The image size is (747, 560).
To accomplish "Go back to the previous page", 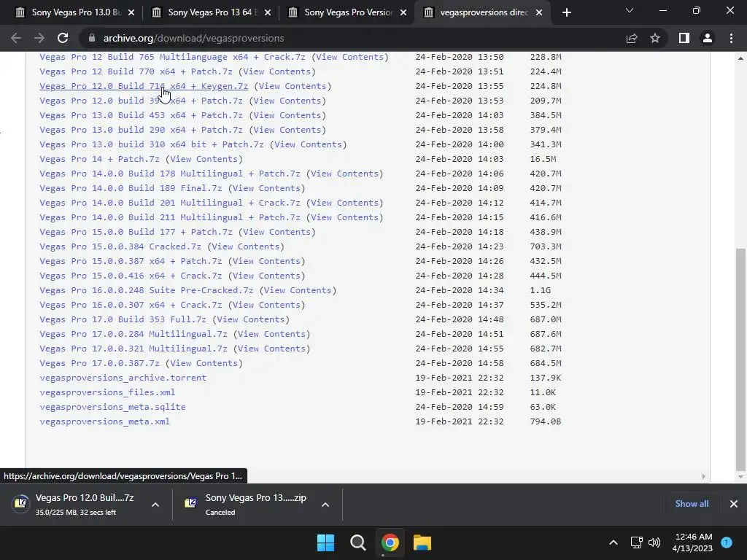I will pyautogui.click(x=16, y=38).
